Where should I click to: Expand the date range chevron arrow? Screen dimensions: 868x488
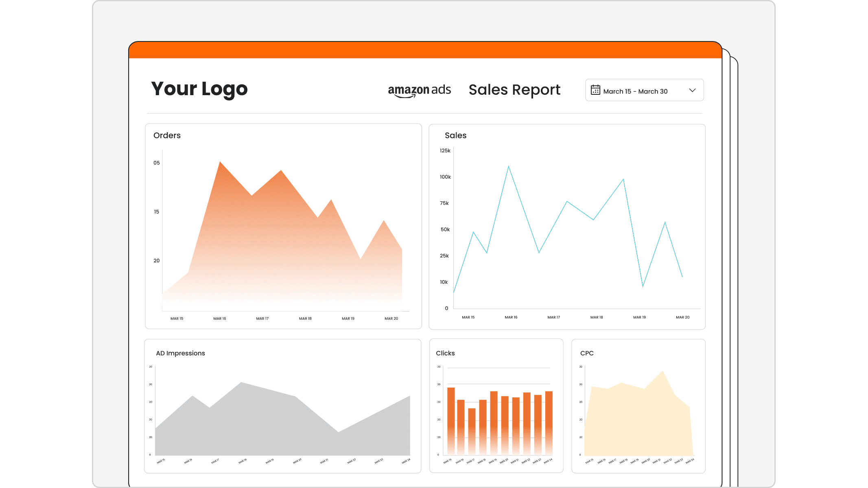coord(692,90)
